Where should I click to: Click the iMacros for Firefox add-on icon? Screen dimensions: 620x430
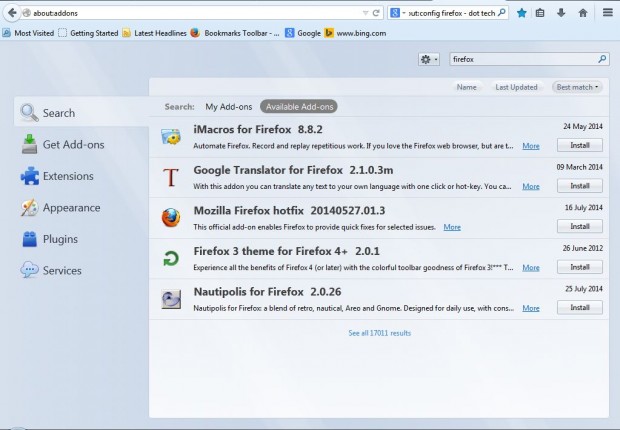[171, 137]
